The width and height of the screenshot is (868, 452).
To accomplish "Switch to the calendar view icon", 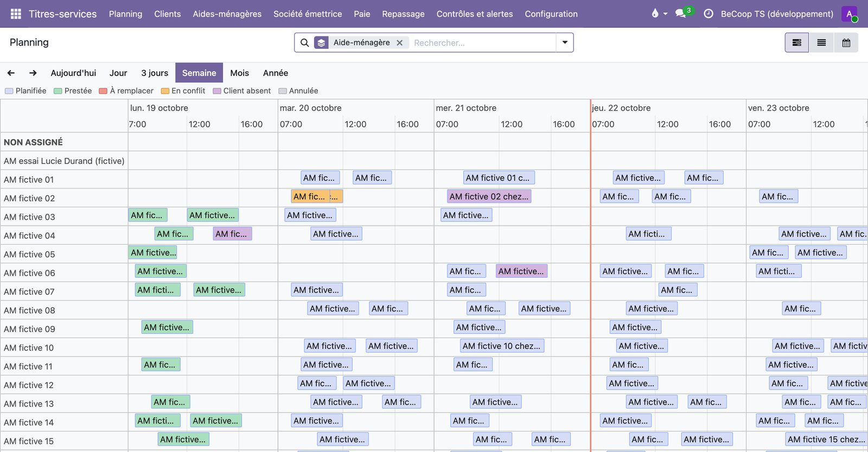I will coord(846,43).
